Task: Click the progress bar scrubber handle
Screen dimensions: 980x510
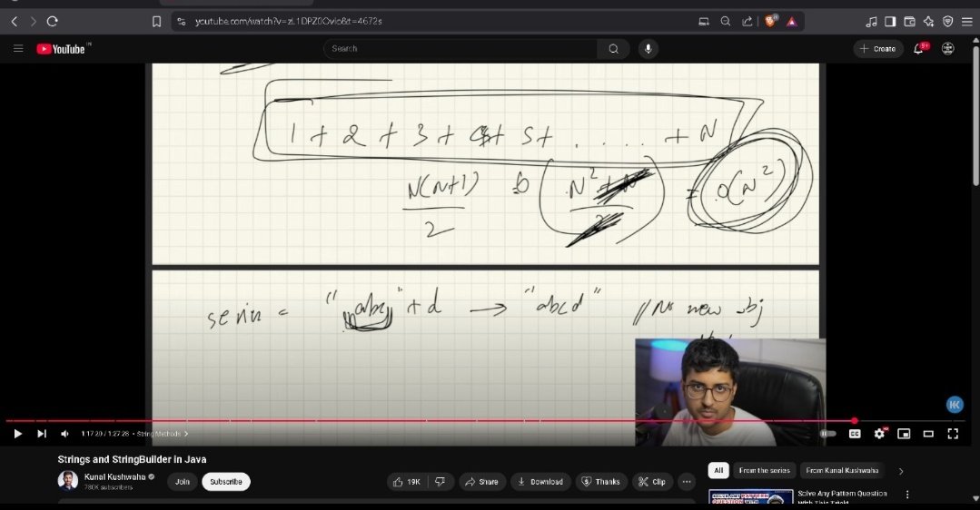Action: (855, 421)
